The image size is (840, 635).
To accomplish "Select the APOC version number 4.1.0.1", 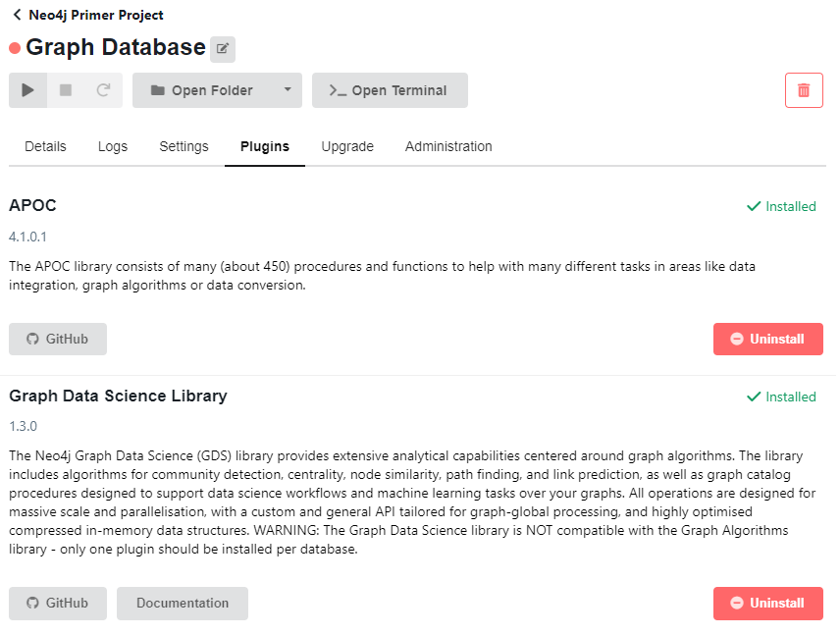I will pyautogui.click(x=27, y=237).
